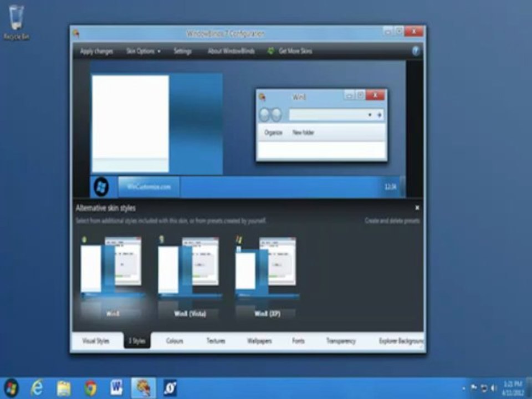This screenshot has height=399, width=532.
Task: Switch to the Fonts tab
Action: [x=298, y=341]
